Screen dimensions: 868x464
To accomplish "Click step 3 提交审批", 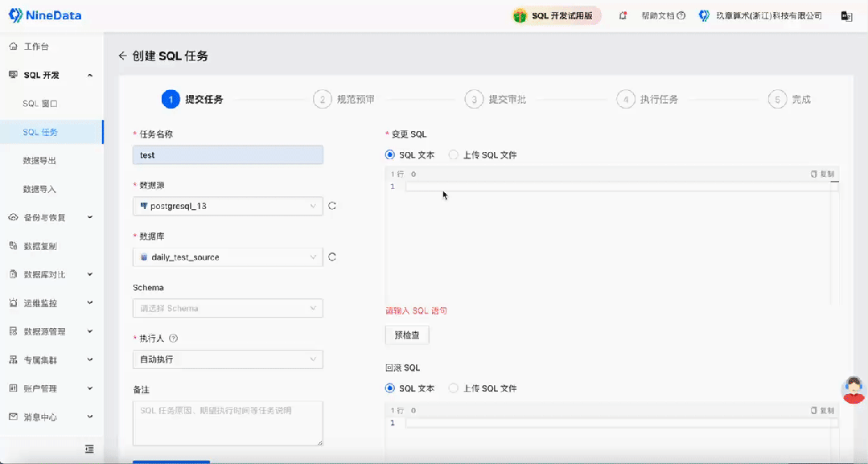I will [x=496, y=100].
